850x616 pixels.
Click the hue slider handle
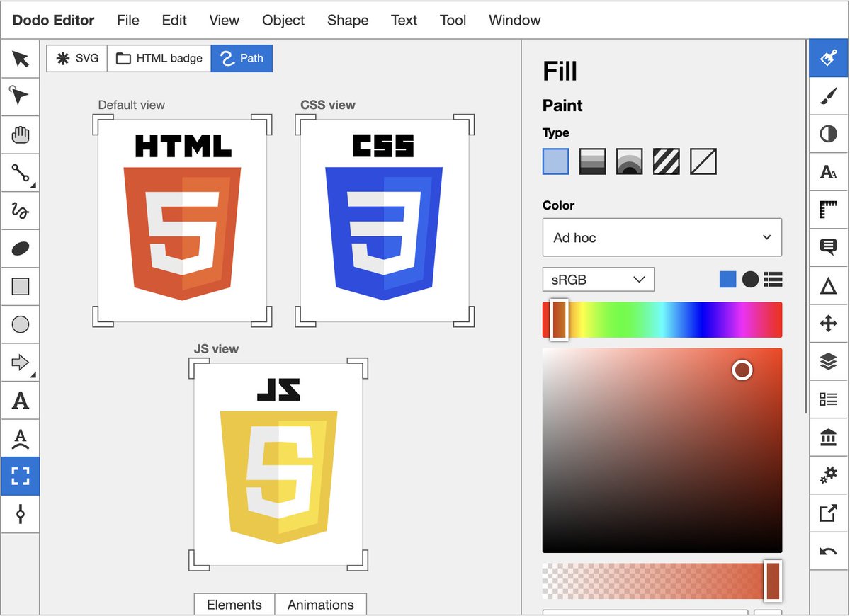click(x=559, y=319)
